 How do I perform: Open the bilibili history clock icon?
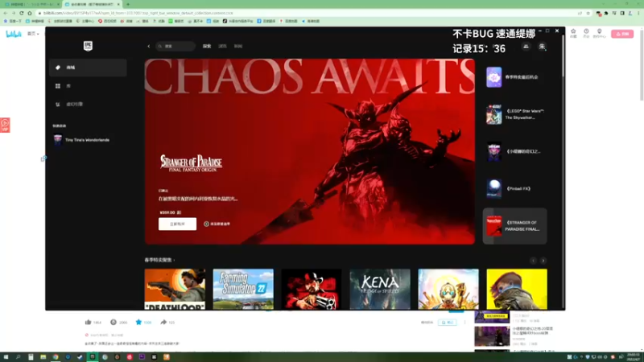coord(586,33)
